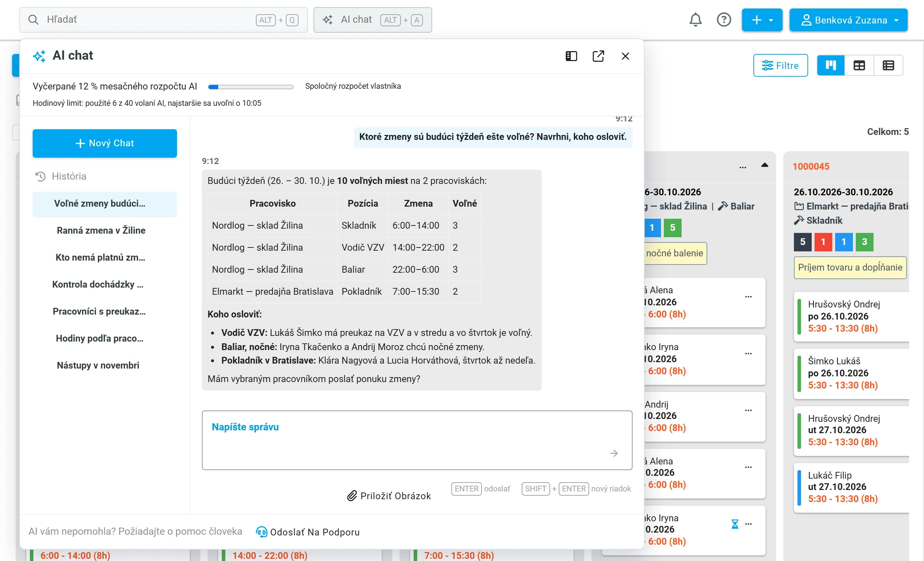The image size is (924, 561).
Task: Open the Ranná zmena v Žiline chat
Action: tap(101, 230)
